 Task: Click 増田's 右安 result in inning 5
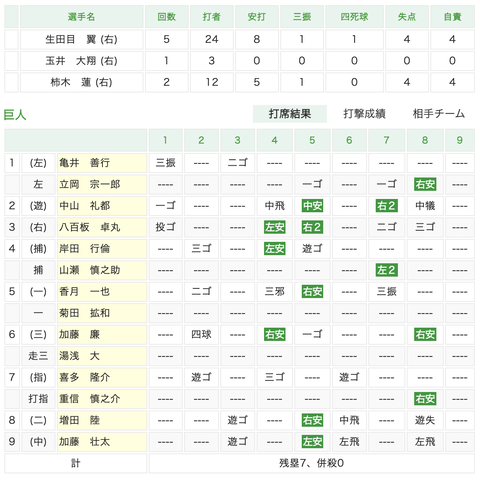point(312,420)
